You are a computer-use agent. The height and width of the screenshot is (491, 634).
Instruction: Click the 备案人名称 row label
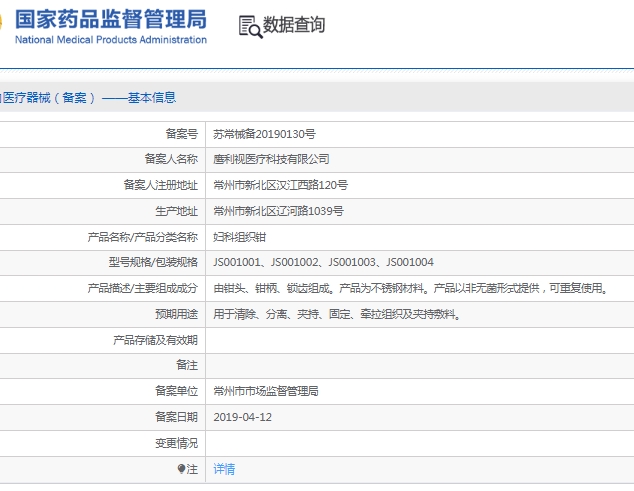pos(171,159)
